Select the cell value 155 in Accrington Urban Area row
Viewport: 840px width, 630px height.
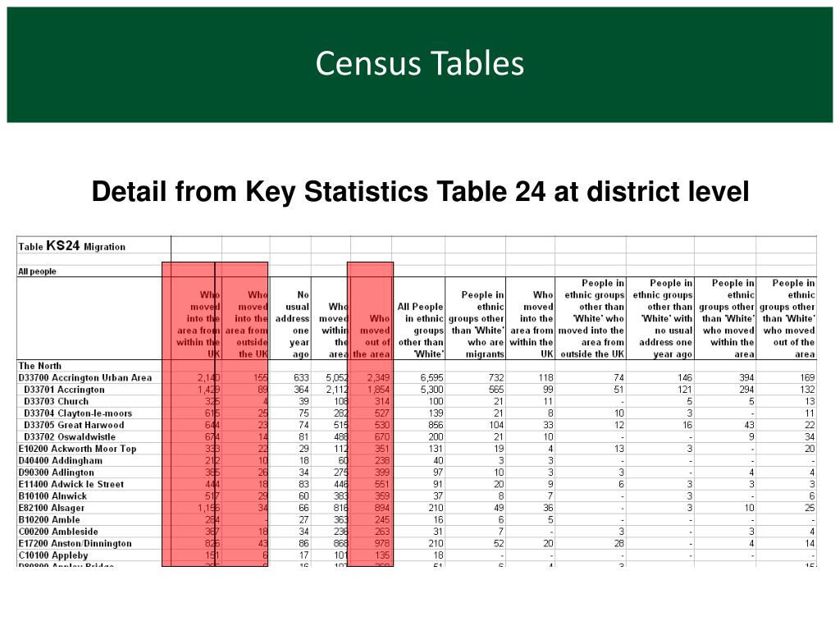pos(260,377)
